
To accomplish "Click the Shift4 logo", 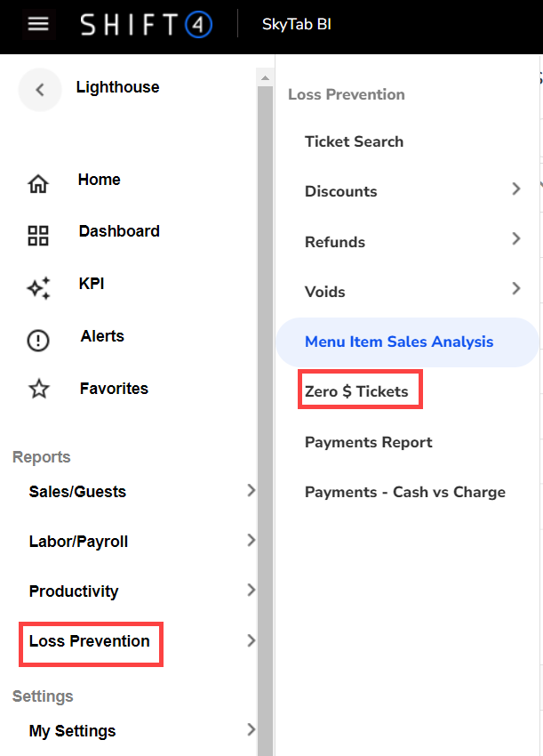I will 147,25.
